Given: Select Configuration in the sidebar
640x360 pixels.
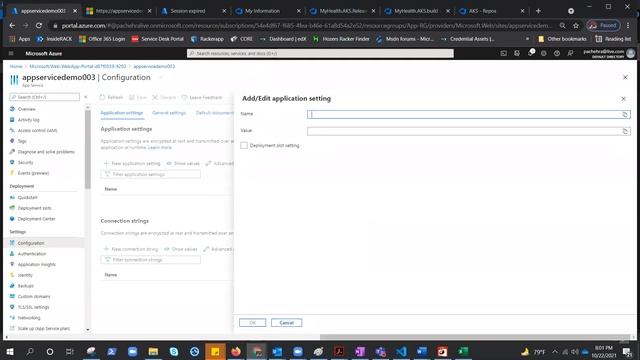Looking at the screenshot, I should coord(31,243).
